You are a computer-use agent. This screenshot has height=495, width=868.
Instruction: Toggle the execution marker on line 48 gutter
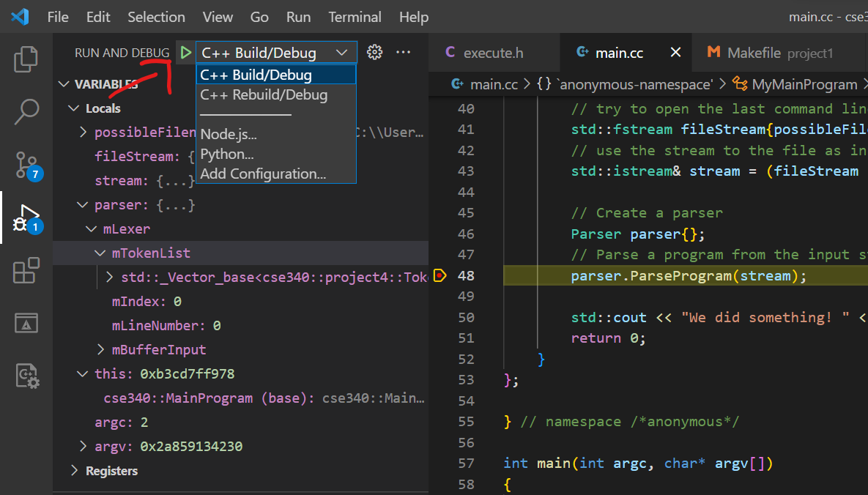pyautogui.click(x=440, y=276)
